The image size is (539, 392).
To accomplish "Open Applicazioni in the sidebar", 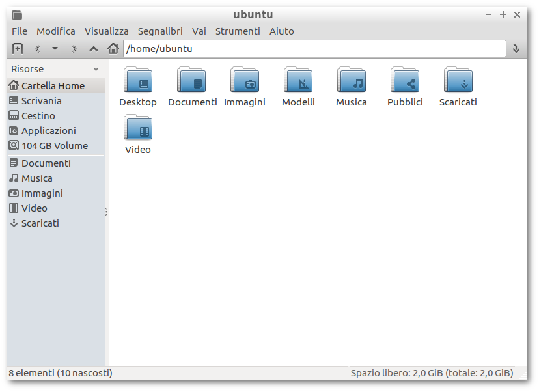I will click(56, 131).
